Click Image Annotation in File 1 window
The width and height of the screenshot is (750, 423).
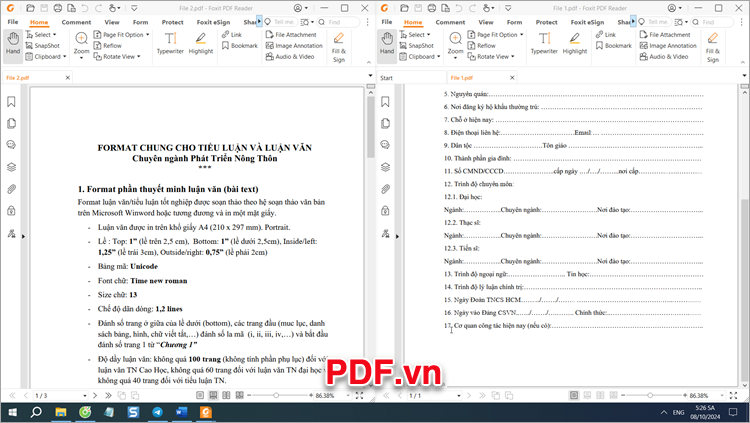pyautogui.click(x=668, y=45)
